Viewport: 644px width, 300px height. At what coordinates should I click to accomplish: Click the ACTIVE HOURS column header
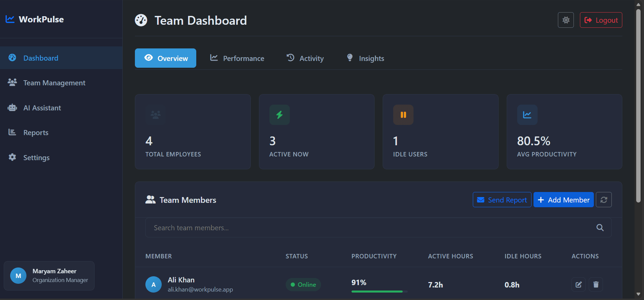point(450,256)
